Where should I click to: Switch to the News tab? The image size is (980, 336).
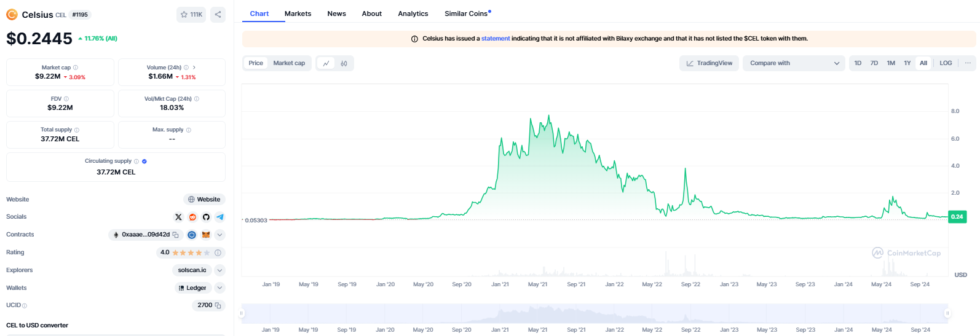(336, 14)
